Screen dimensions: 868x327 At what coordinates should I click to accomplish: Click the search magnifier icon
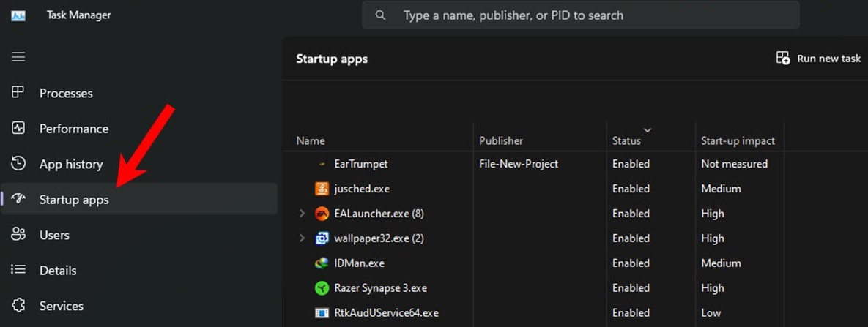pyautogui.click(x=380, y=15)
